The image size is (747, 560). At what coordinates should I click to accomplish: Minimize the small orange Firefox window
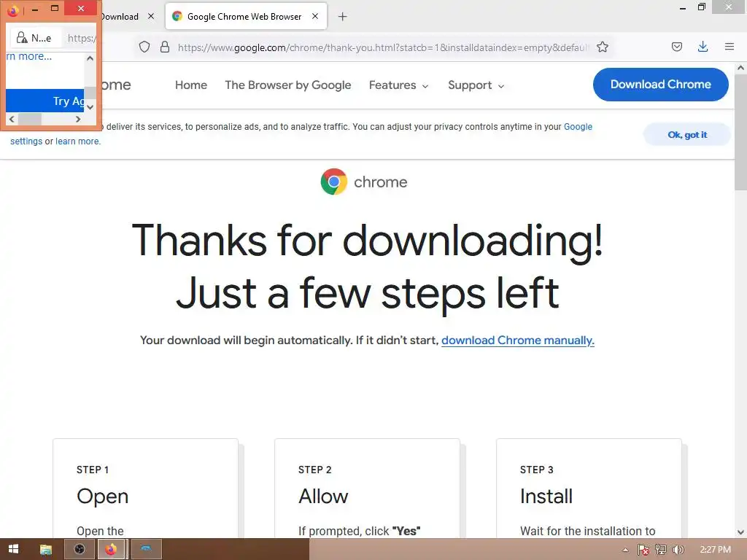pos(35,8)
